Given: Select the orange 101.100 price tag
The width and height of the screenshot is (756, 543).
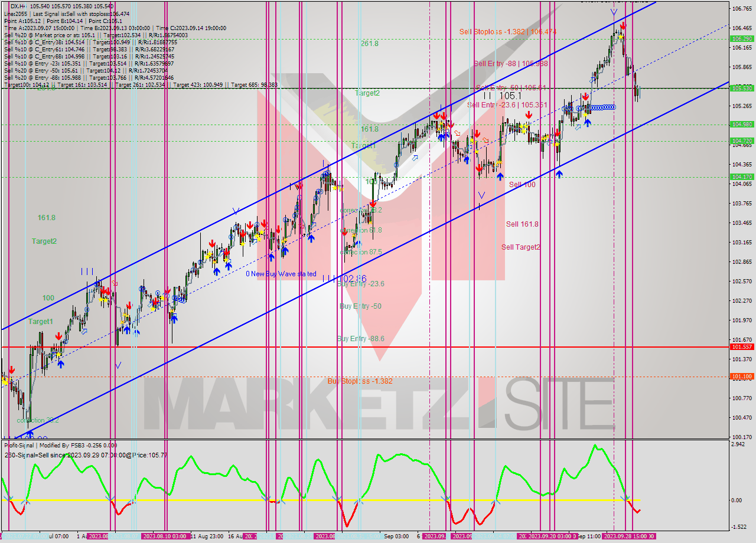Looking at the screenshot, I should tap(742, 376).
